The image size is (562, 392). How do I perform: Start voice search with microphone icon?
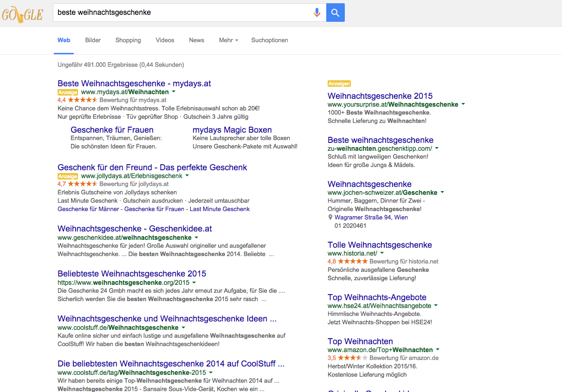point(317,13)
